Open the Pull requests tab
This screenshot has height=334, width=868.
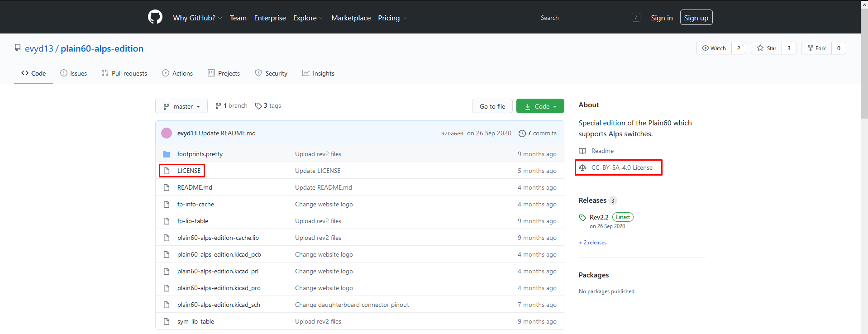(124, 73)
